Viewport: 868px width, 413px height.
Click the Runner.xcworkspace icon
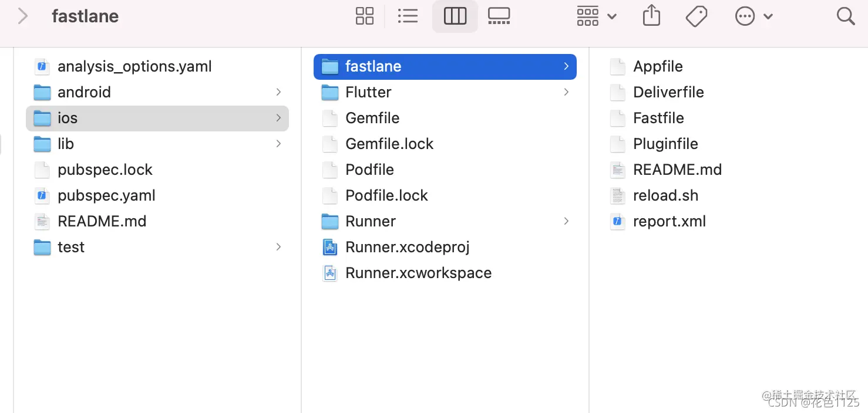click(x=330, y=273)
